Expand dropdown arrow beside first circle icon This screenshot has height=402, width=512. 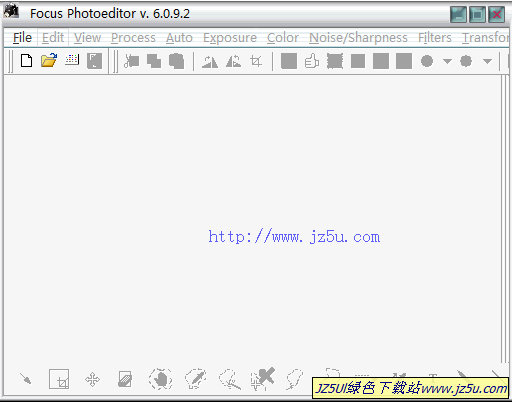click(x=447, y=61)
